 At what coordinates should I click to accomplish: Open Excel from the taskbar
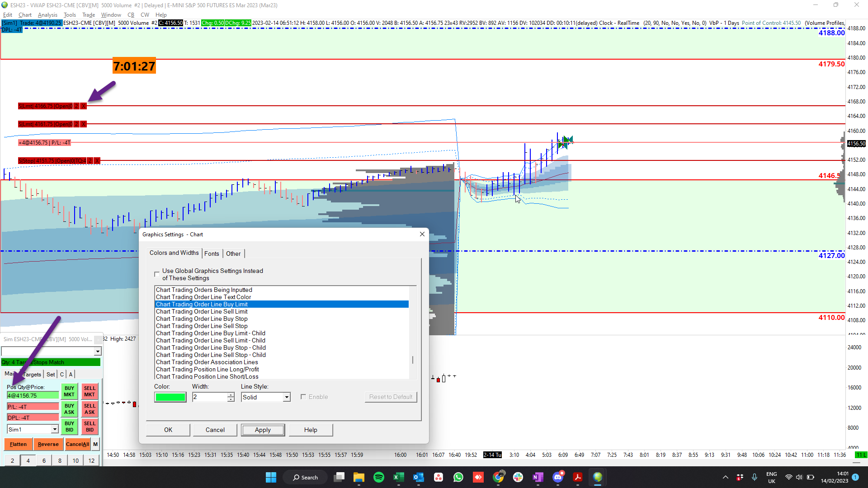point(398,477)
